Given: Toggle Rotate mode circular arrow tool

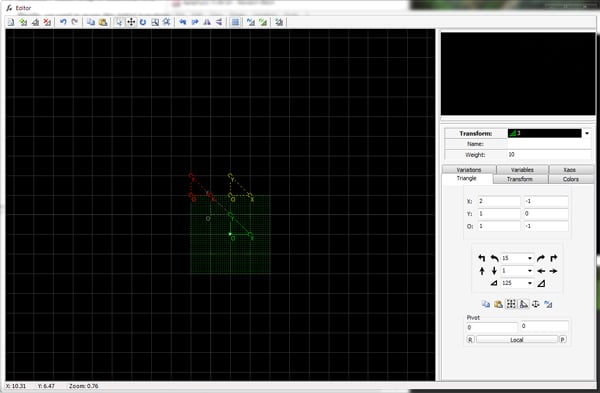Looking at the screenshot, I should [143, 22].
